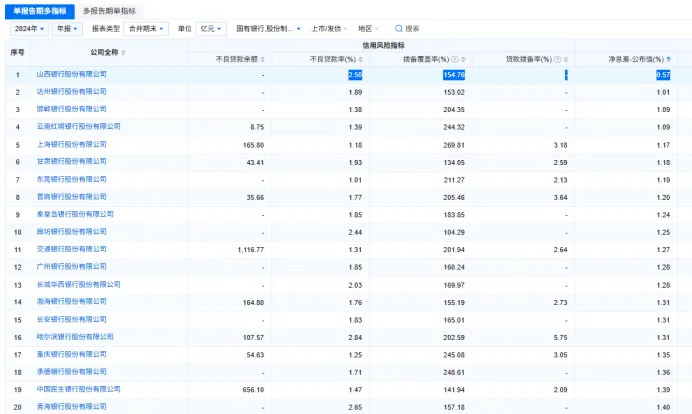Expand the 地区 region dropdown
This screenshot has height=414, width=692.
coord(370,29)
